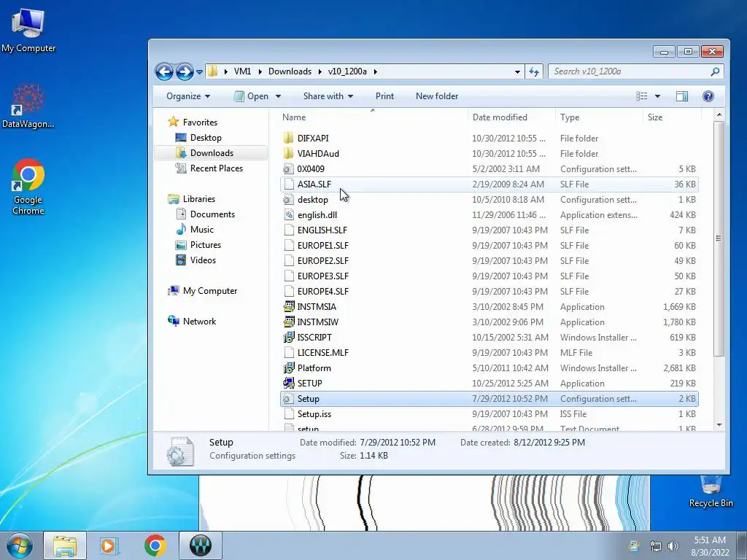
Task: Select Favorites in navigation pane
Action: pos(200,122)
